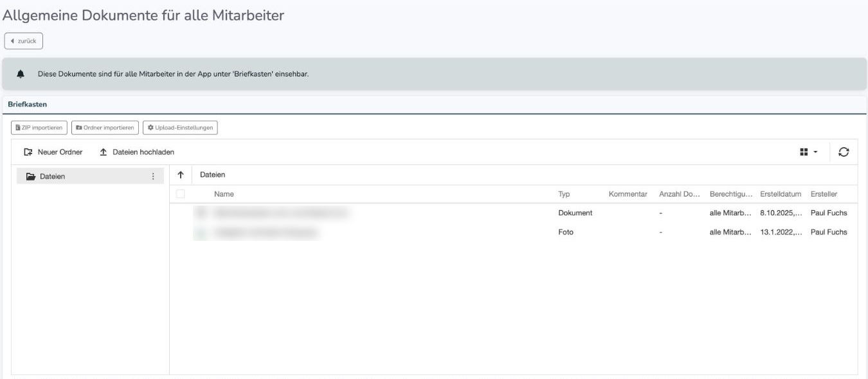Sort the list by the Typ column

tap(564, 194)
